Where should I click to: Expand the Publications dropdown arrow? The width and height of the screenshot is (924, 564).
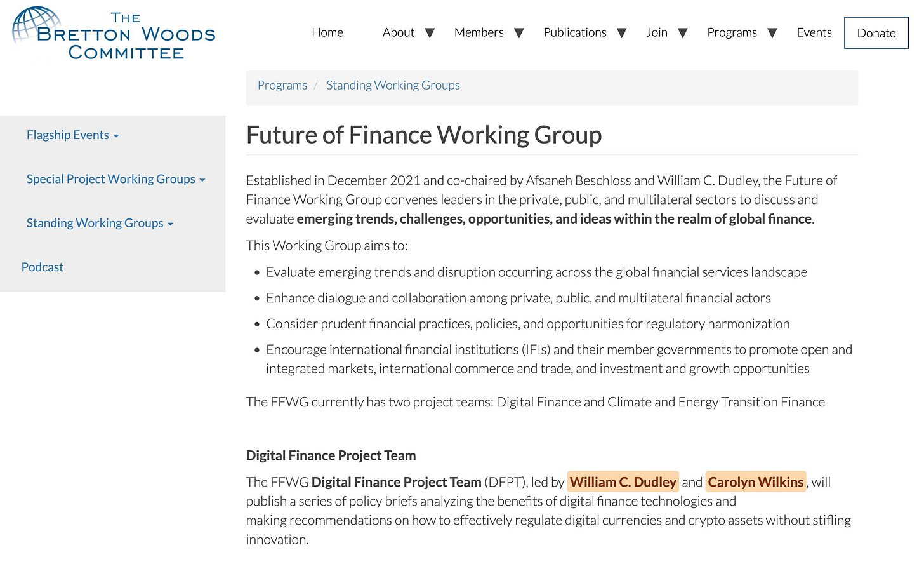coord(622,33)
